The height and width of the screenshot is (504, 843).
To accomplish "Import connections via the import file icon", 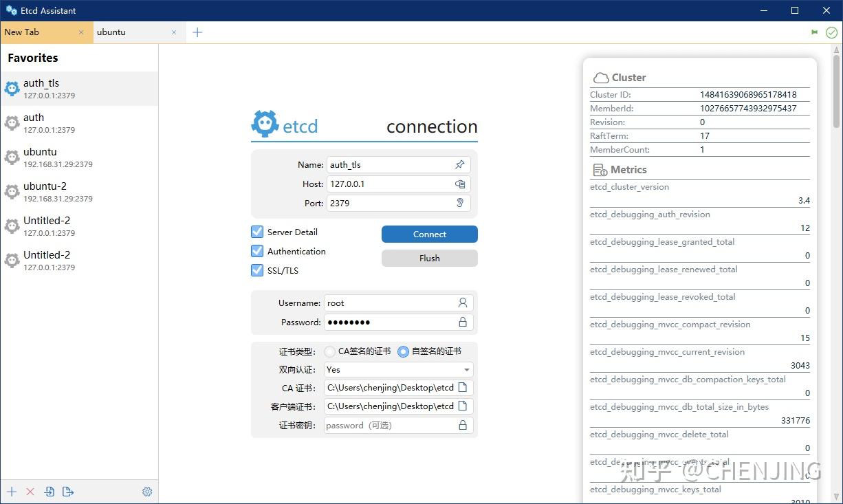I will (x=49, y=492).
